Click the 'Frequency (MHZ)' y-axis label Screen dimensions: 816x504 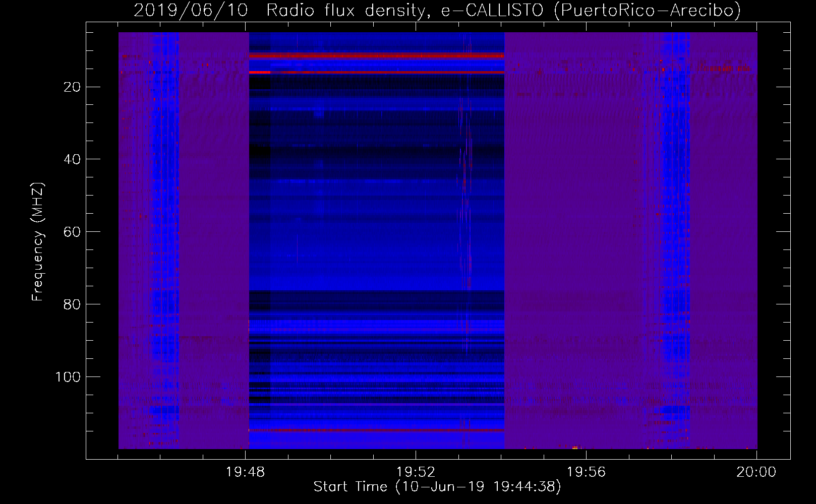[x=38, y=242]
